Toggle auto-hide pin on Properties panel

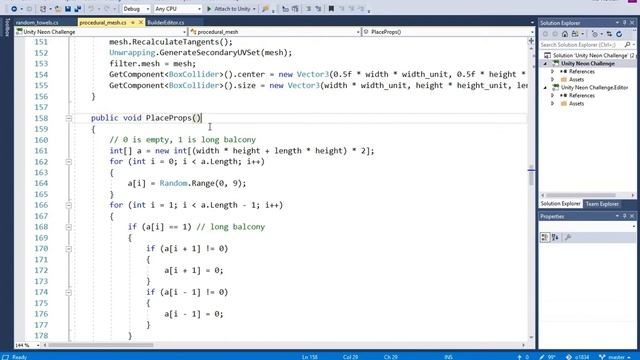click(624, 216)
